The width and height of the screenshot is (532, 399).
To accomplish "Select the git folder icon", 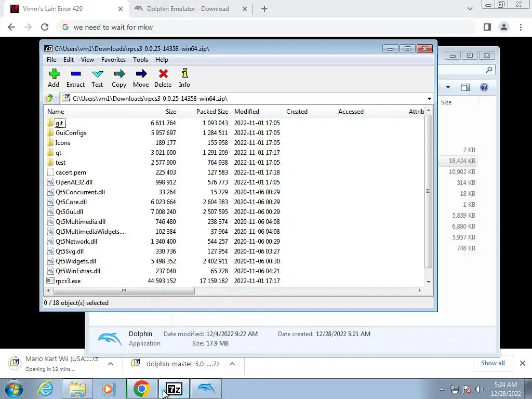I will (x=50, y=123).
